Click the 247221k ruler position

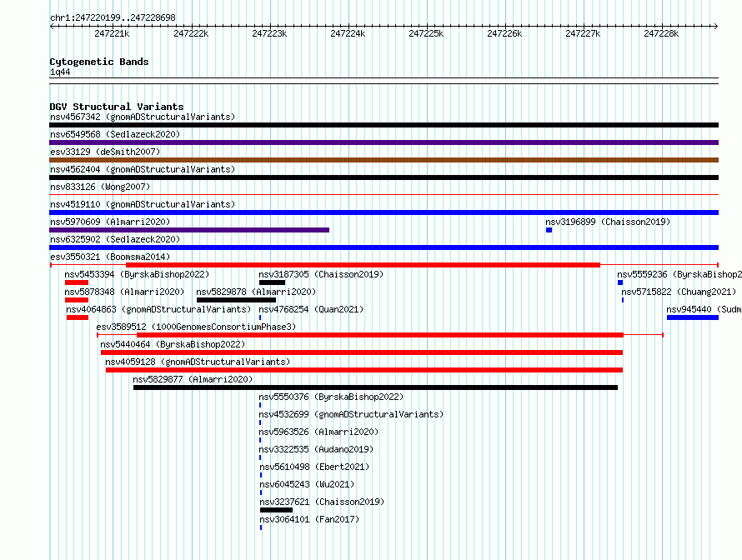coord(113,33)
